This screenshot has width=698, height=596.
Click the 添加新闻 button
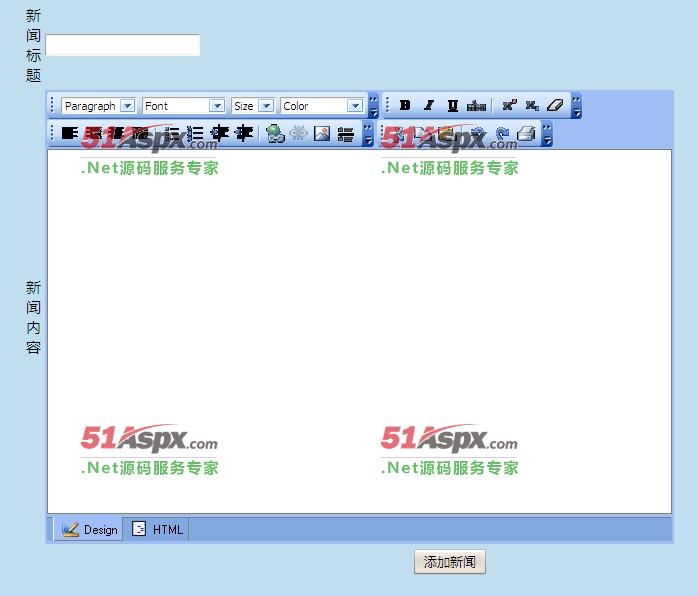(450, 562)
